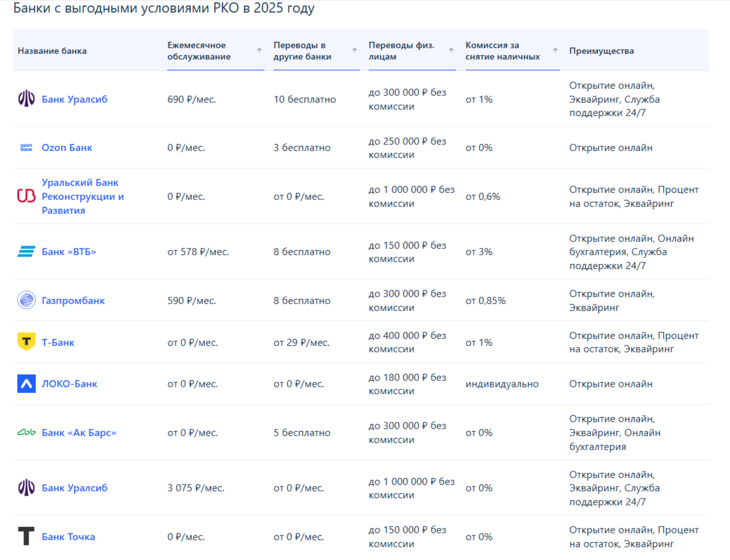730x560 pixels.
Task: Select the 3 бесплатно cell in Ozon row
Action: (302, 147)
